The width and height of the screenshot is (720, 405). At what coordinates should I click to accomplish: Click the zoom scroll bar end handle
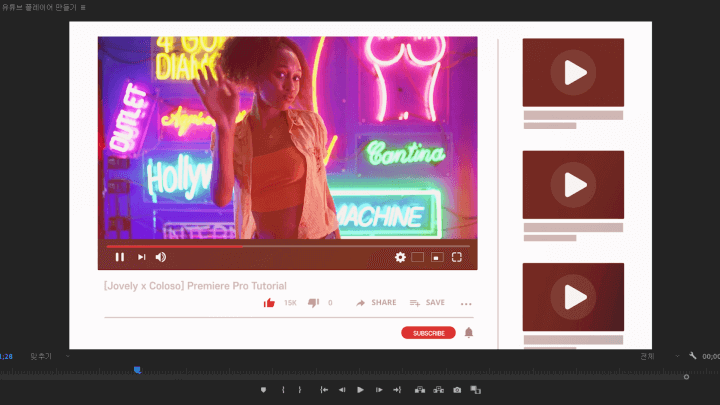[x=686, y=377]
